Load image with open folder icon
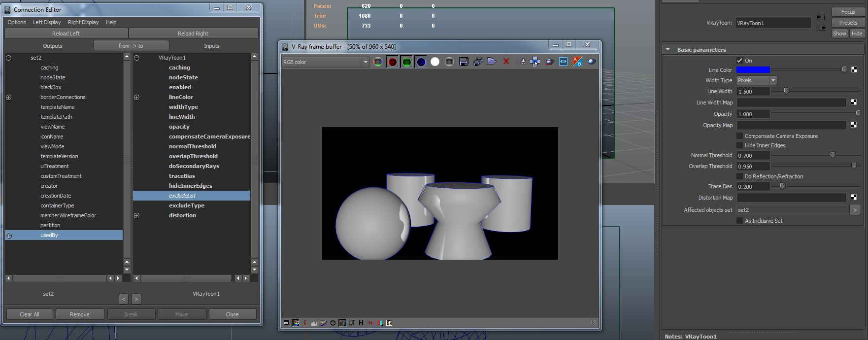 click(492, 62)
